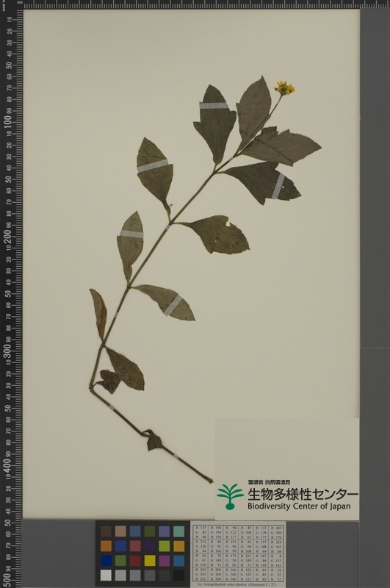390x588 pixels.
Task: Click the GretagMacbeth color checker caption
Action: [x=238, y=584]
